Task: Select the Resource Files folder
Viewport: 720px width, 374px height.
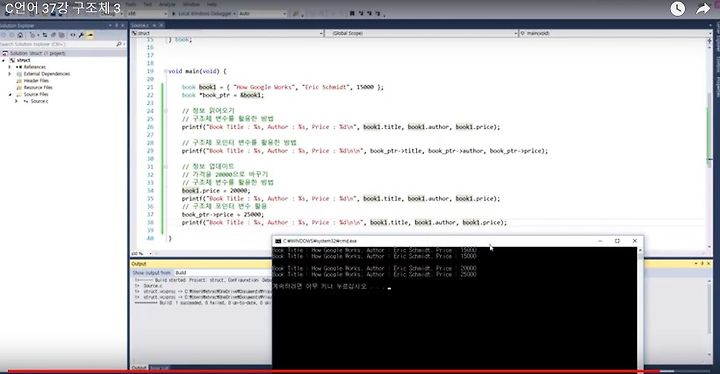Action: [38, 87]
